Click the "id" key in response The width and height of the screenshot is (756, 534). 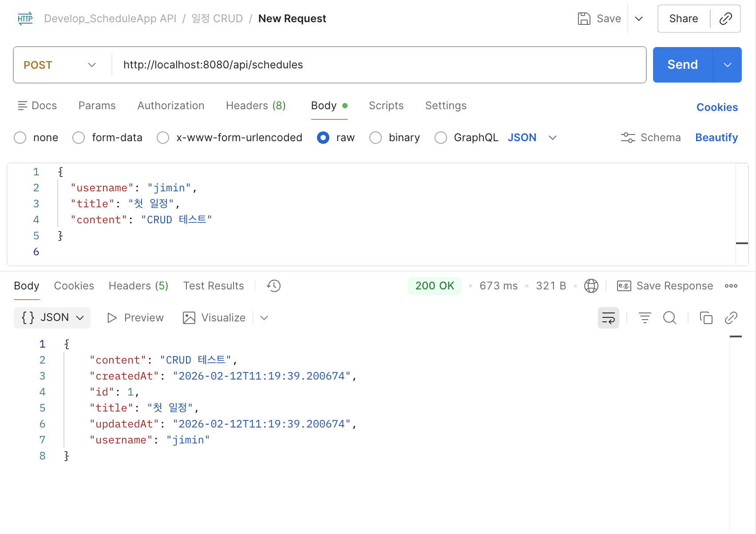click(102, 392)
